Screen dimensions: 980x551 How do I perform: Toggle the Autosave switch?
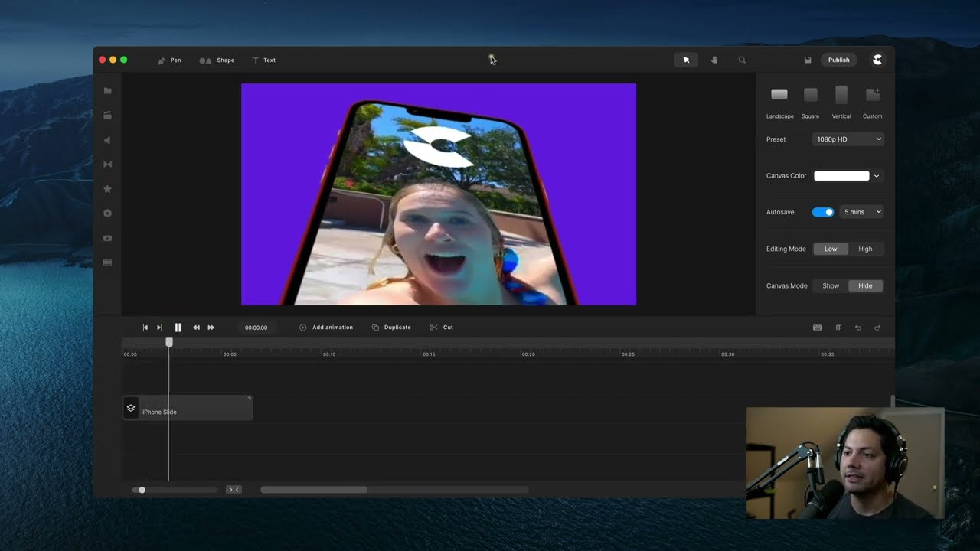tap(823, 212)
